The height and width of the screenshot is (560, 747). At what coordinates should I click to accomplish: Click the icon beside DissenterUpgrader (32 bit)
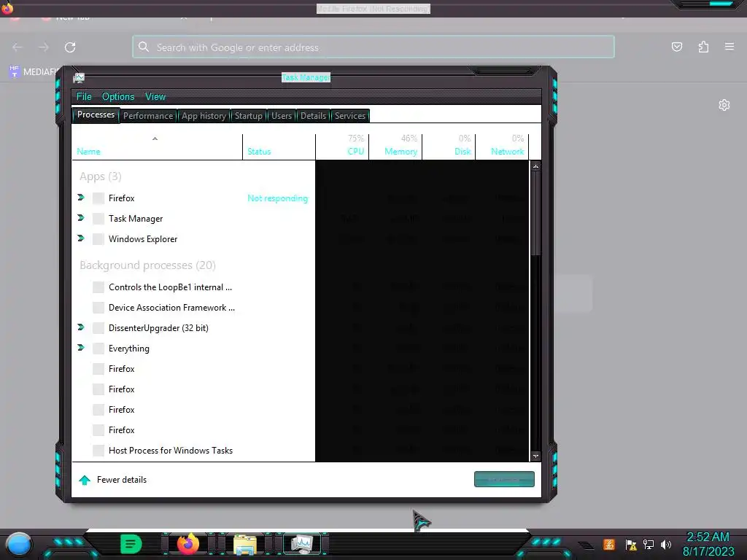[x=98, y=328]
